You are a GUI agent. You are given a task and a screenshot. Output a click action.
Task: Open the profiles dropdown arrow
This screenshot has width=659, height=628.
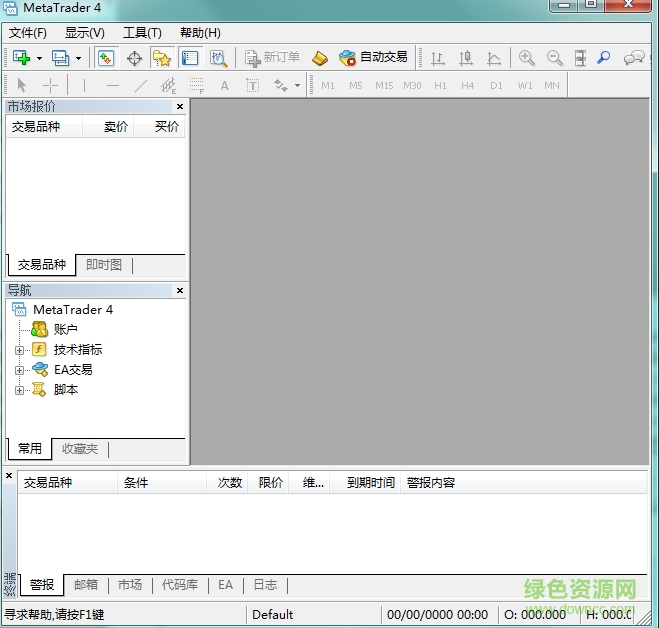[x=78, y=59]
